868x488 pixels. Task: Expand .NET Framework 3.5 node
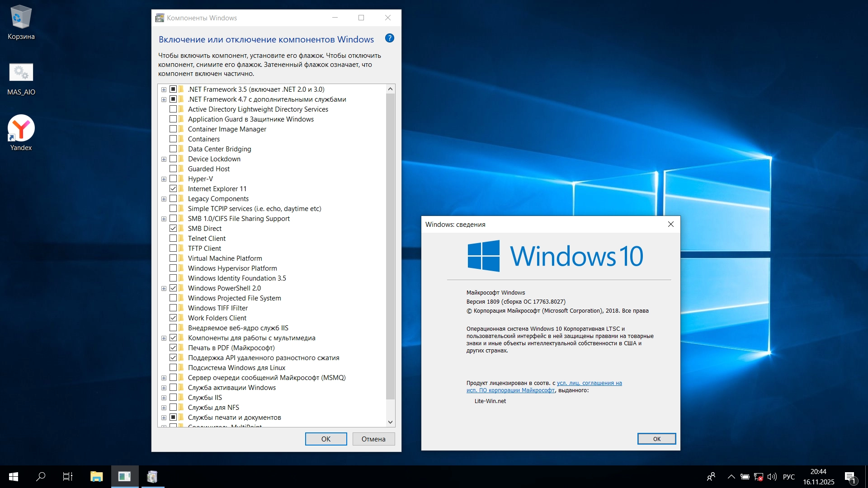164,89
